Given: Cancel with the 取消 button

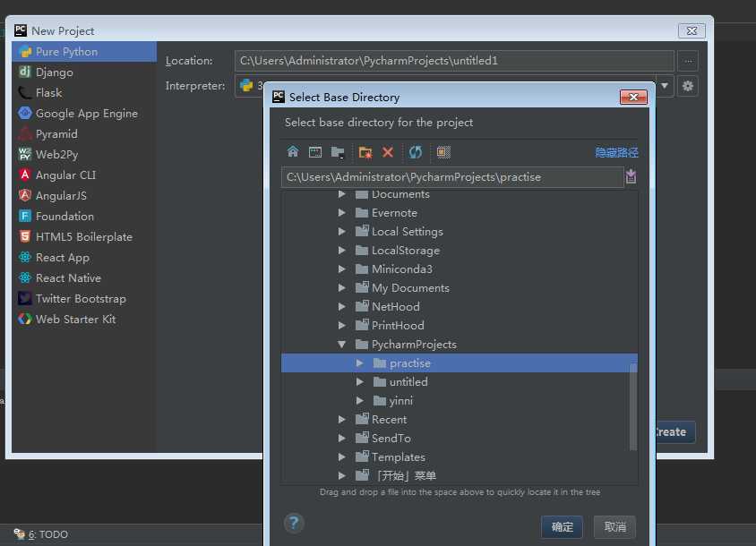Looking at the screenshot, I should [x=614, y=526].
